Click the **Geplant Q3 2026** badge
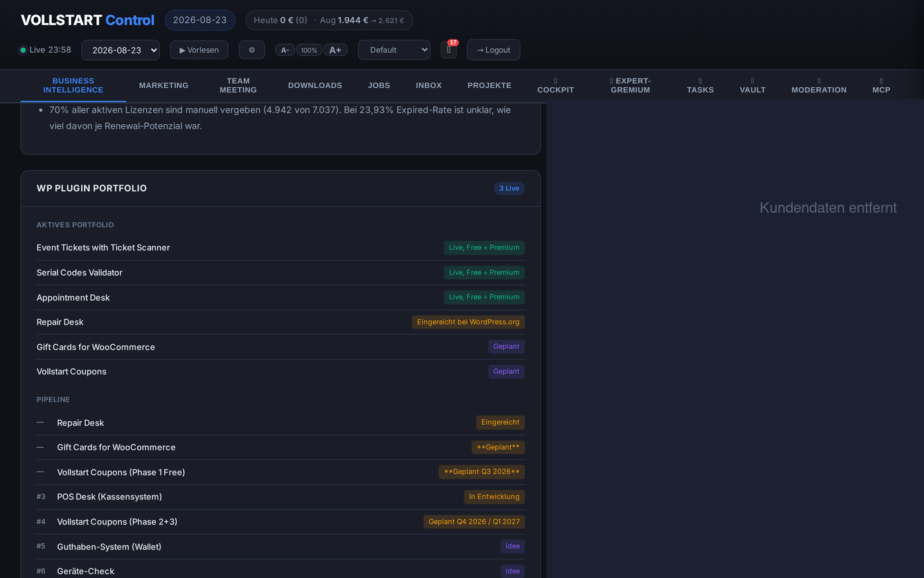 tap(482, 472)
